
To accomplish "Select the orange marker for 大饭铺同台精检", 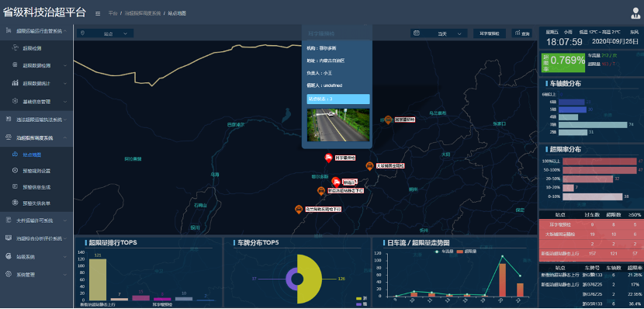I will 369,166.
